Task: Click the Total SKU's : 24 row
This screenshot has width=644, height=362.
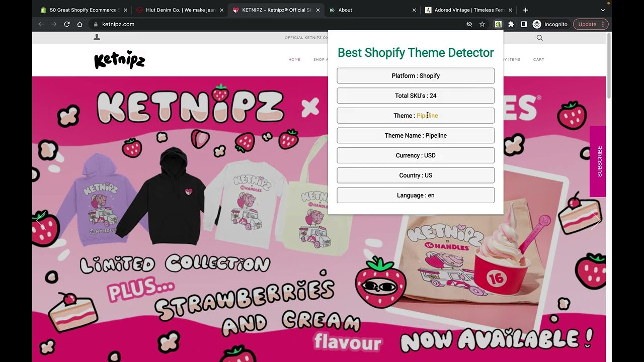Action: click(416, 96)
